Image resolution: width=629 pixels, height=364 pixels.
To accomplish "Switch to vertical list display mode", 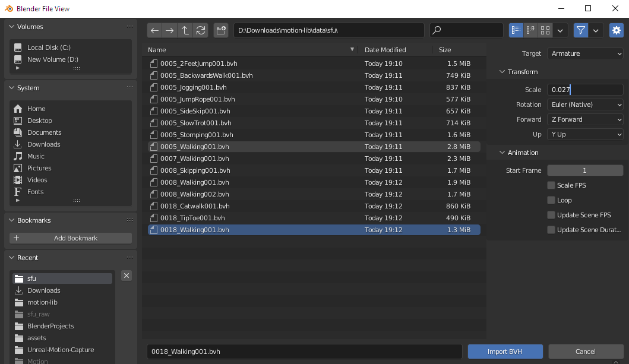I will 516,30.
